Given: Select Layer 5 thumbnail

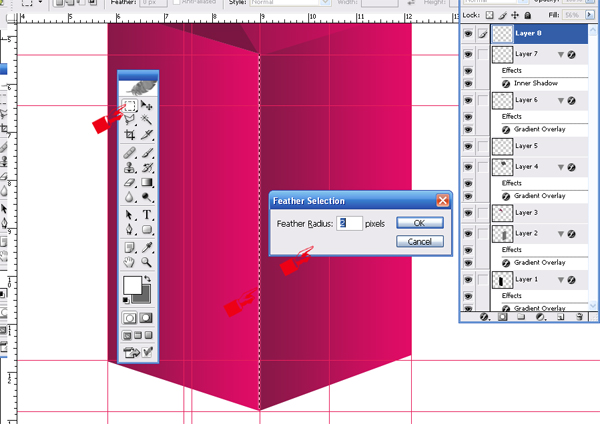Looking at the screenshot, I should [502, 146].
